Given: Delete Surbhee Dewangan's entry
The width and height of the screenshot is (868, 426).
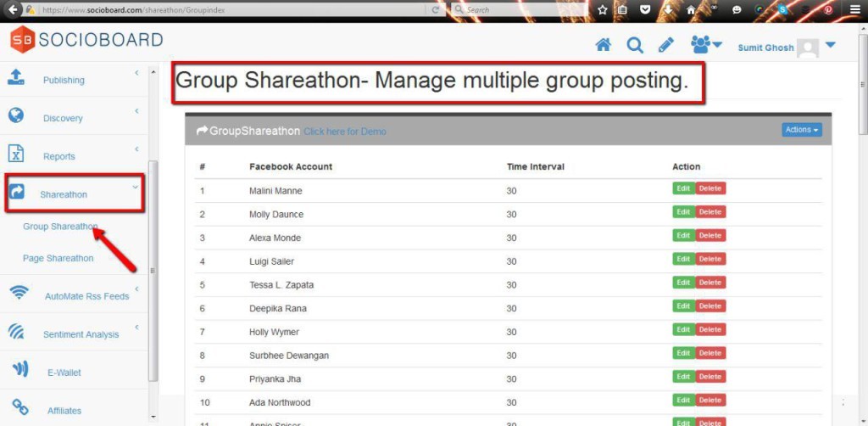Looking at the screenshot, I should pos(710,353).
